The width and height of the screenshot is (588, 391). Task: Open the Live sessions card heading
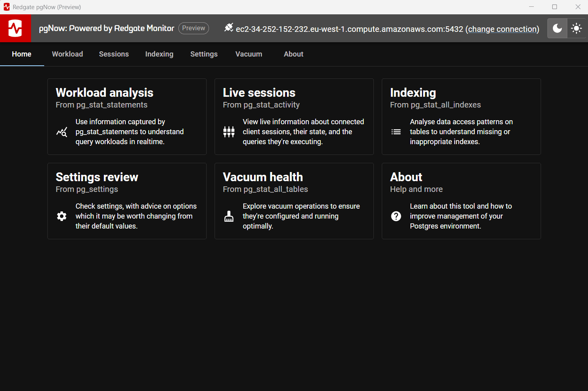(259, 93)
